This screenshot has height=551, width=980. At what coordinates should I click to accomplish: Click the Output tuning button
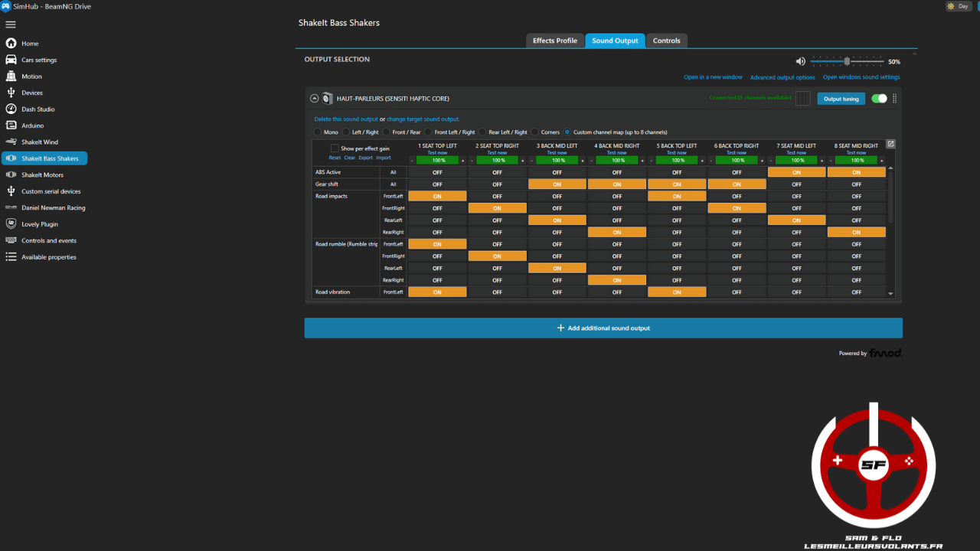click(x=841, y=99)
